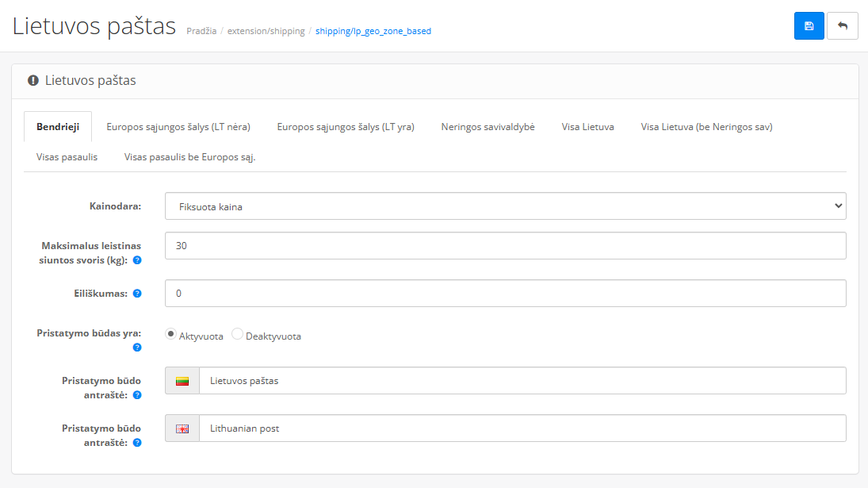The width and height of the screenshot is (868, 488).
Task: Click the back arrow button
Action: (x=842, y=26)
